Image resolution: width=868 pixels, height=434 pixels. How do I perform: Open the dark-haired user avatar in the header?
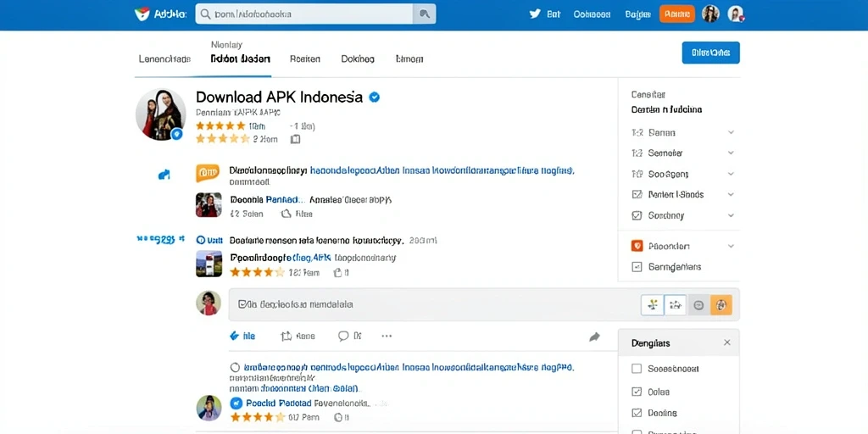click(710, 14)
